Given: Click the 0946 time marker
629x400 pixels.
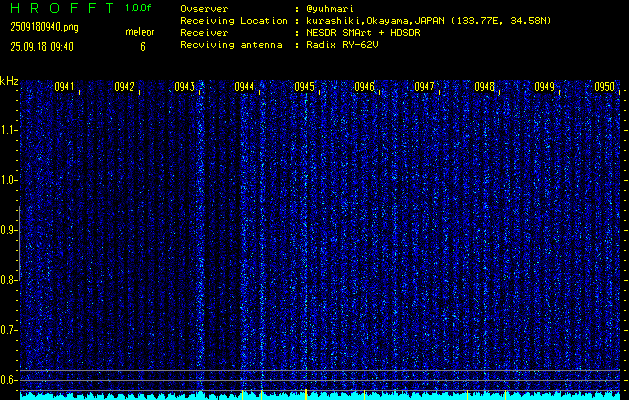Looking at the screenshot, I should (364, 87).
